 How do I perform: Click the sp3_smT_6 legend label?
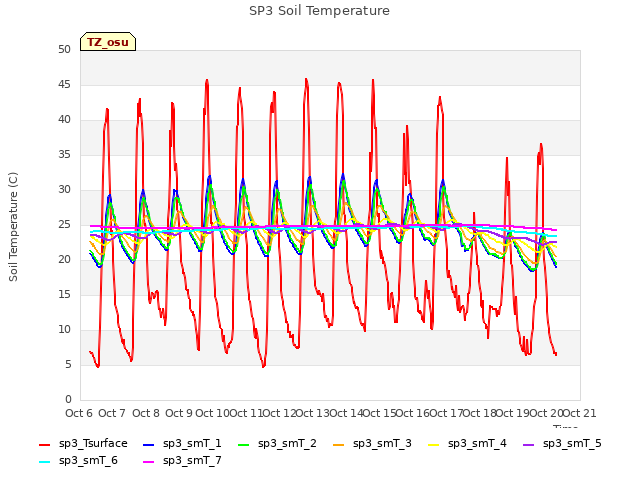coord(88,460)
